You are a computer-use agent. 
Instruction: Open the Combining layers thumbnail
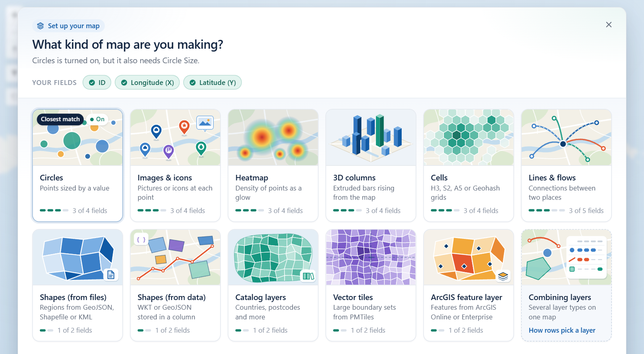pos(567,257)
